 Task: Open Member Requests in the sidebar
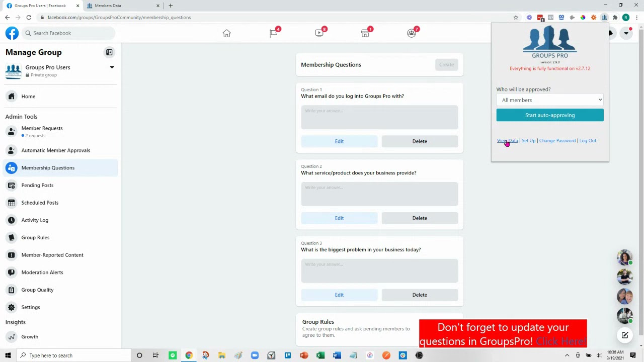(x=60, y=131)
